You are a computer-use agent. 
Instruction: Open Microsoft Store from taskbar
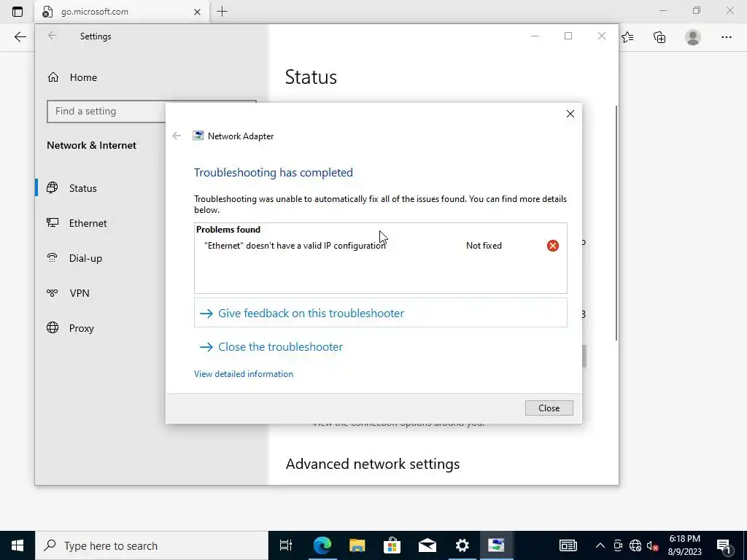(x=392, y=545)
